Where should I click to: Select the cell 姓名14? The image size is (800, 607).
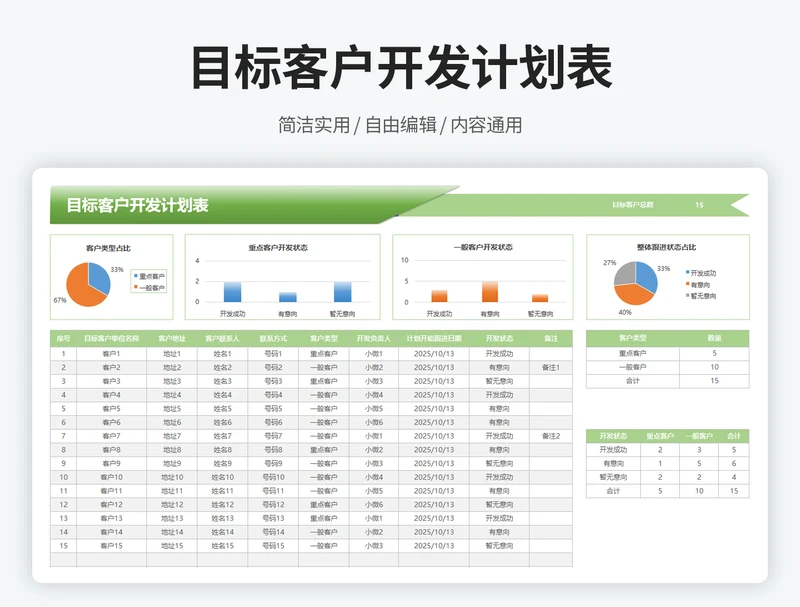222,532
